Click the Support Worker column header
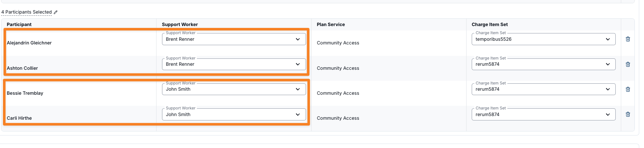 180,25
